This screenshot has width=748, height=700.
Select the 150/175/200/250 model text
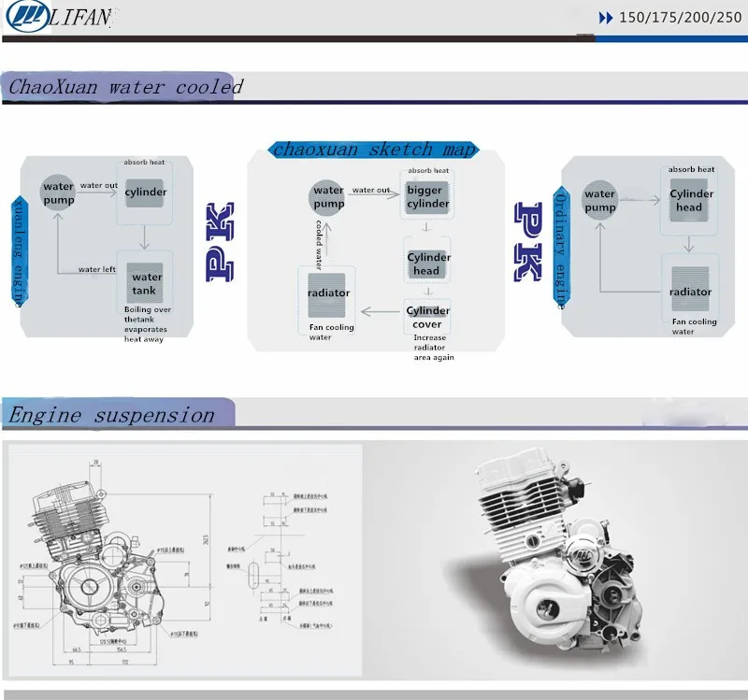click(x=681, y=18)
